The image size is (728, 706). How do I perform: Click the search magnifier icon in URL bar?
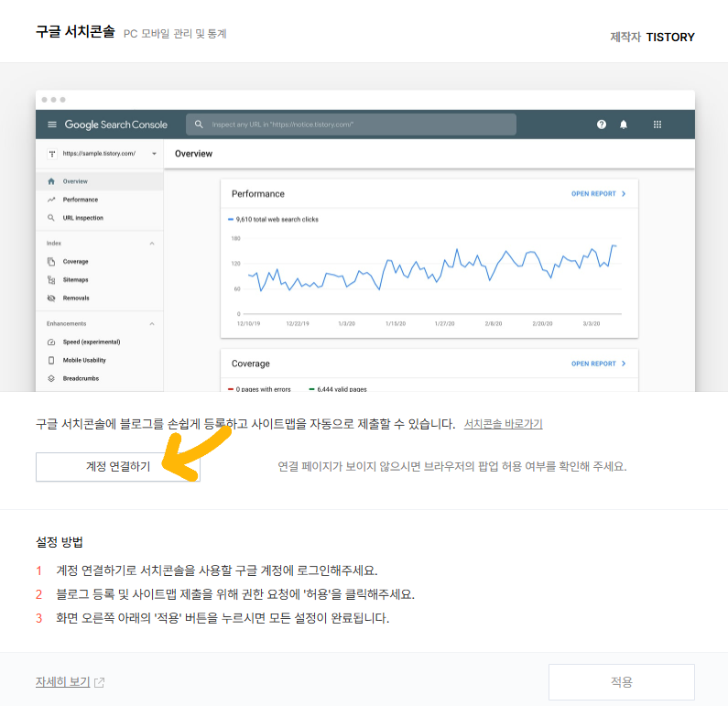199,124
